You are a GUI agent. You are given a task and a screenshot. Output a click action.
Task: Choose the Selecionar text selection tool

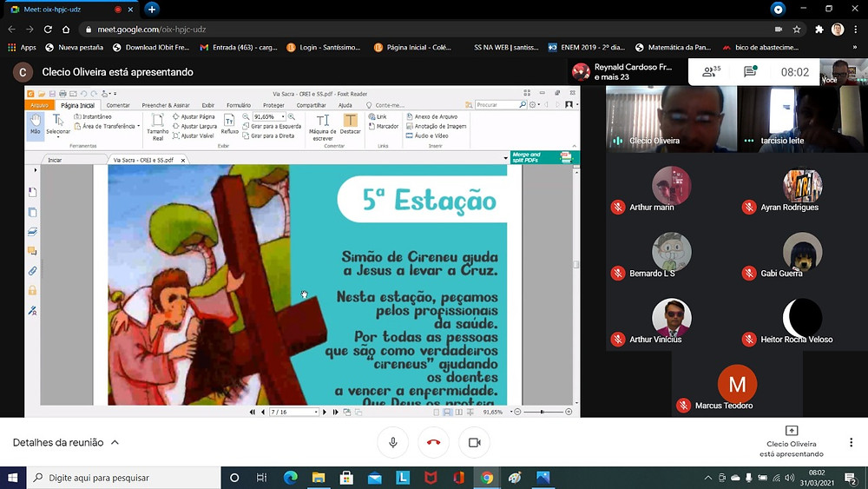(58, 124)
